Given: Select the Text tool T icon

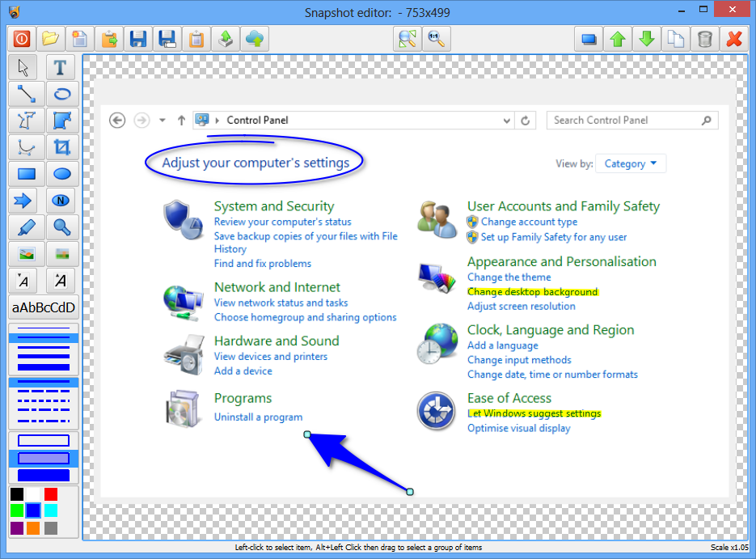Looking at the screenshot, I should tap(61, 67).
